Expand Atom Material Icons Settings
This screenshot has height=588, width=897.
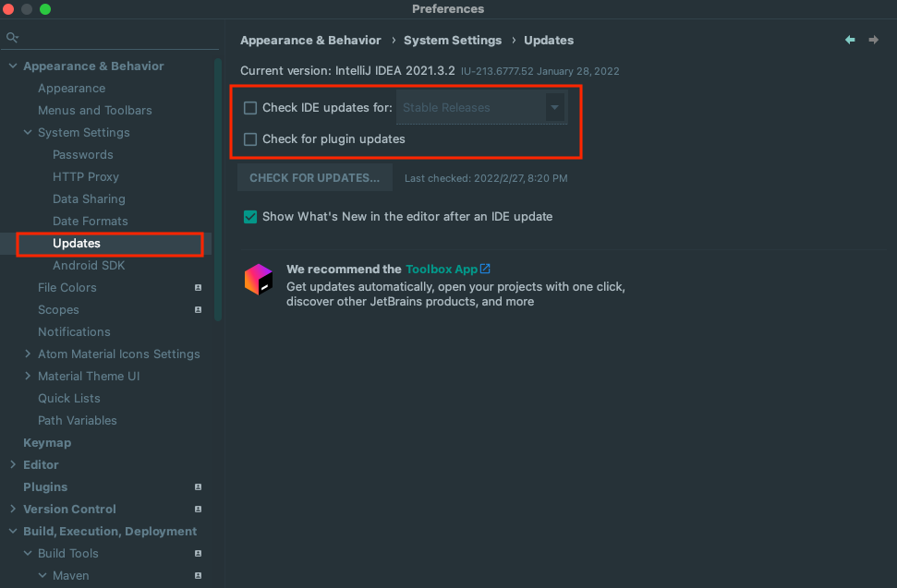(28, 354)
